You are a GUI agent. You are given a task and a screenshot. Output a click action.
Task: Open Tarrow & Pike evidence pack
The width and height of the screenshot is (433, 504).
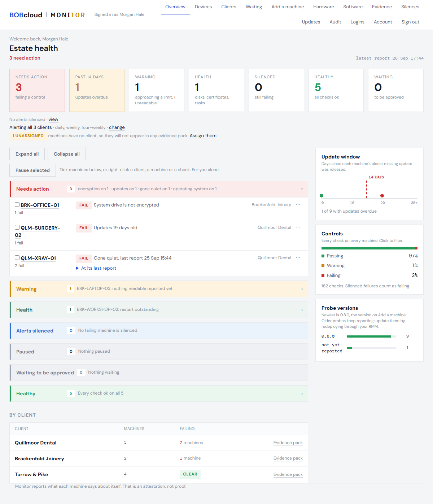288,474
